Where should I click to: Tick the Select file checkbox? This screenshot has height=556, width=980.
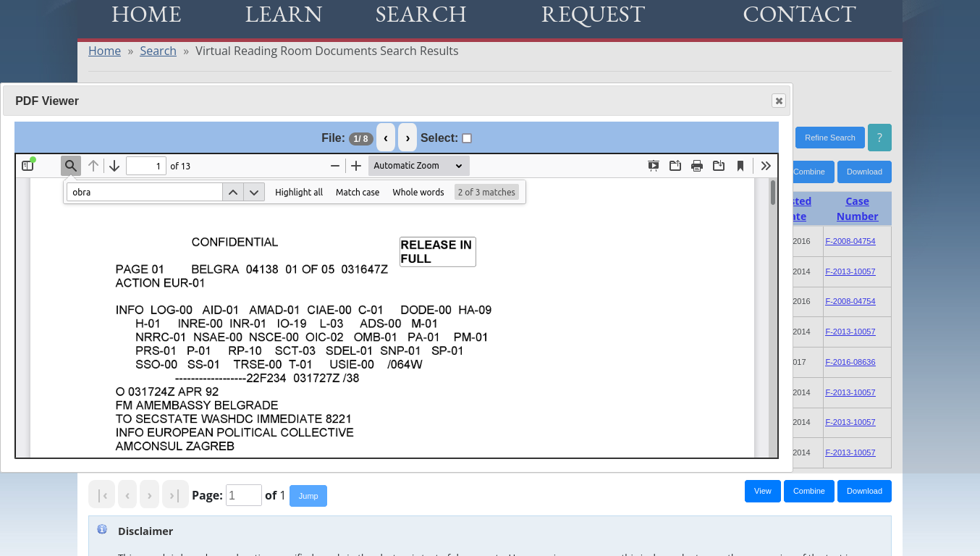(x=467, y=138)
